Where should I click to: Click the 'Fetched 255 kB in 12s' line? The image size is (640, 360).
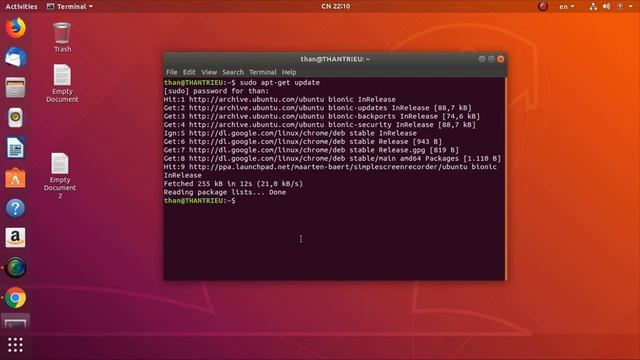[x=233, y=184]
